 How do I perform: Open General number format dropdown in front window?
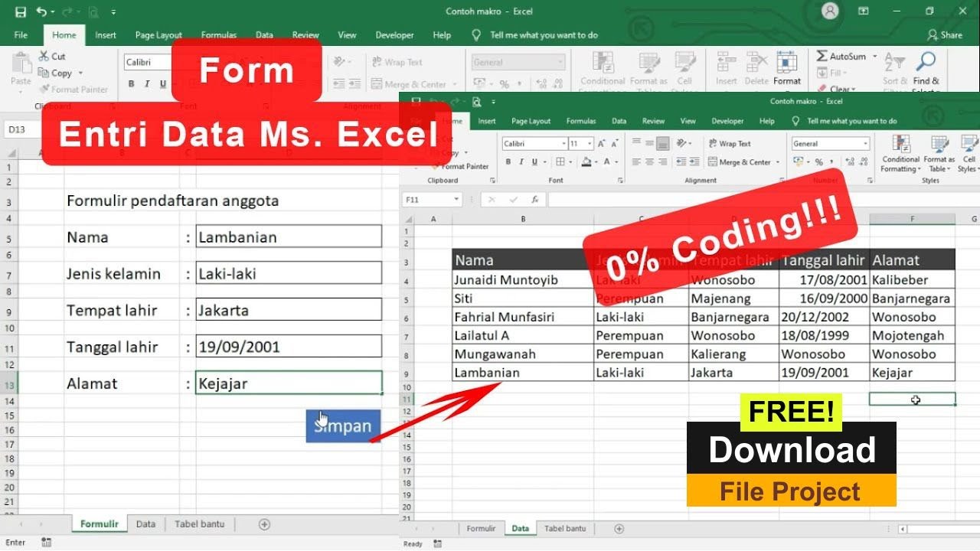(x=866, y=144)
